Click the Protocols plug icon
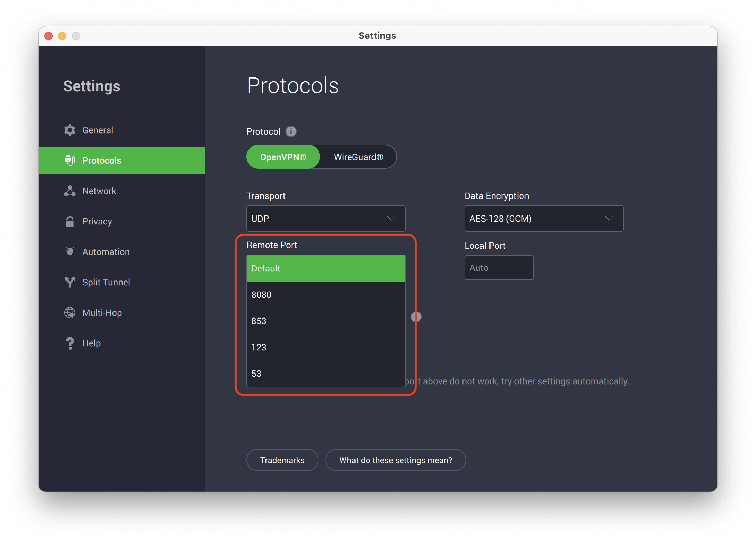 (70, 160)
